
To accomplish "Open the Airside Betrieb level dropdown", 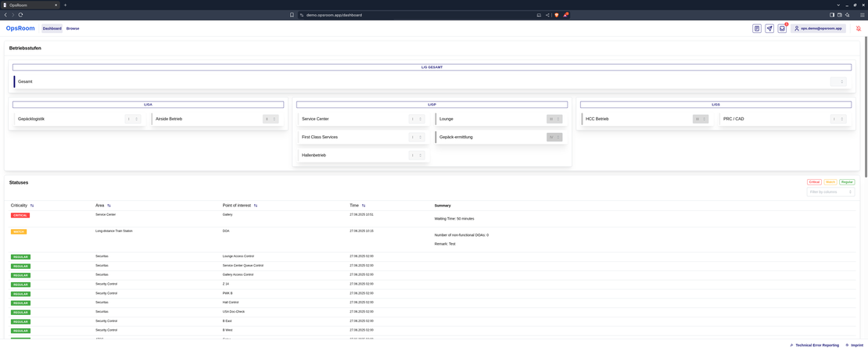I will [271, 119].
